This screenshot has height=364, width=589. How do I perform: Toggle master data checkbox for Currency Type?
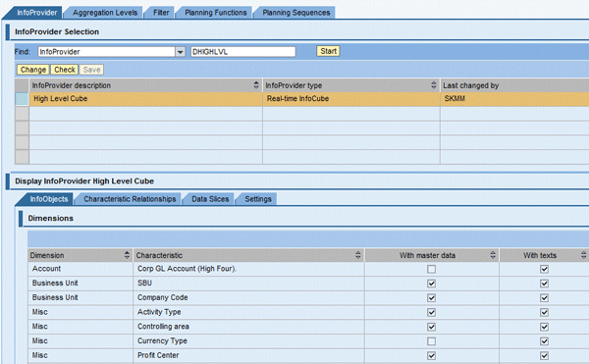pos(431,341)
